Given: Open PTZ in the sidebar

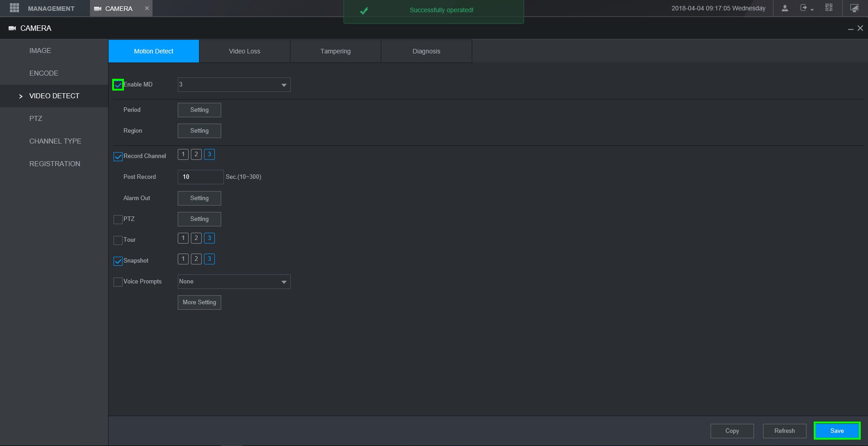Looking at the screenshot, I should pyautogui.click(x=54, y=119).
